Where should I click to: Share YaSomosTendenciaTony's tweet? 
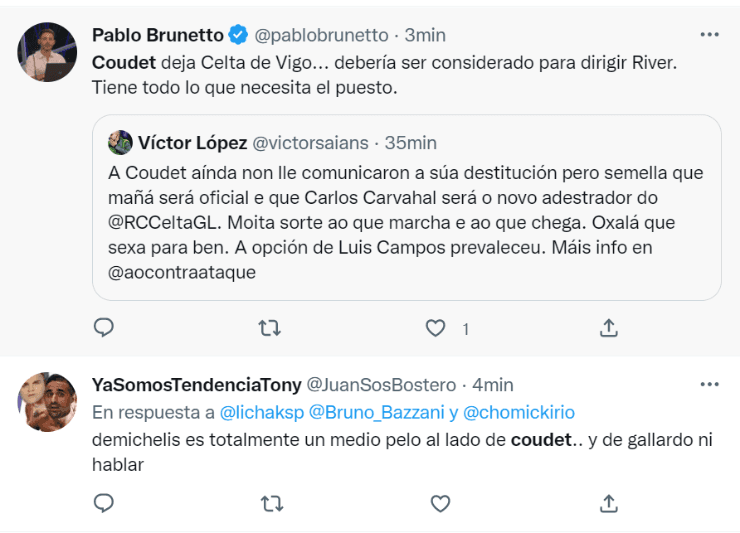pos(607,504)
